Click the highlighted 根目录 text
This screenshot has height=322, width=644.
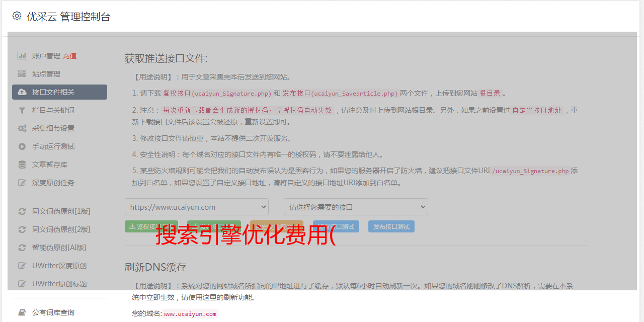coord(490,93)
